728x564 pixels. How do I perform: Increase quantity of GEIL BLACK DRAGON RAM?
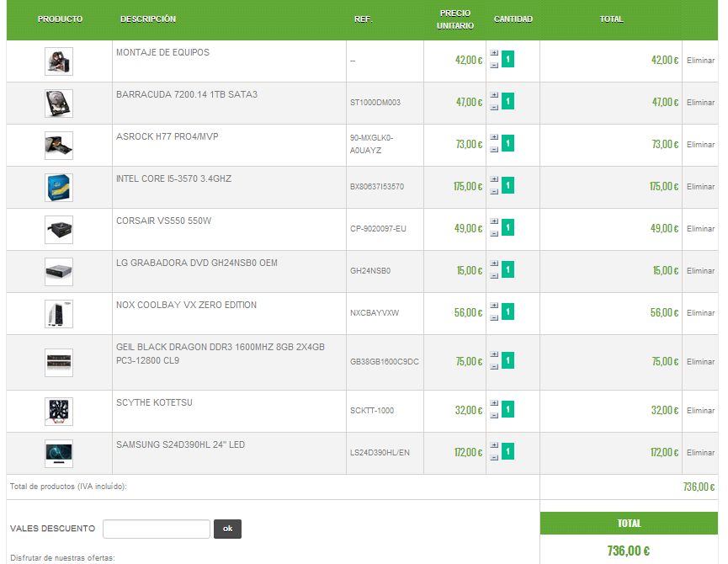(494, 354)
